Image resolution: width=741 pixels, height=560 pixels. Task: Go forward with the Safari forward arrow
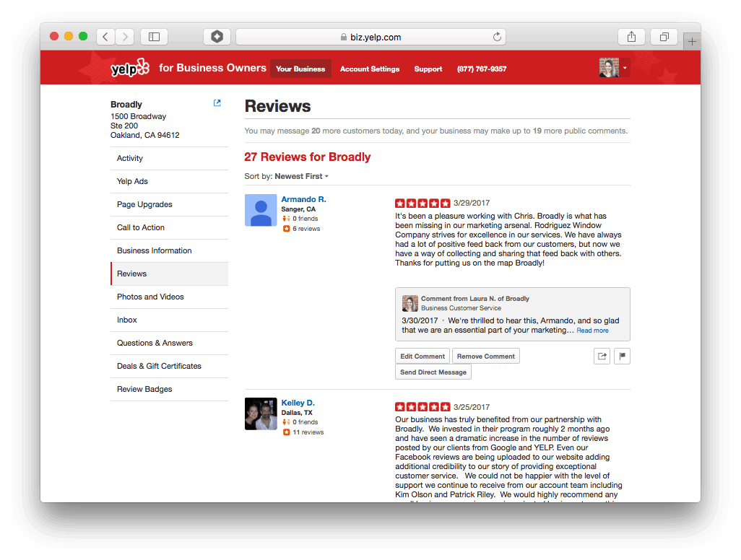(125, 37)
